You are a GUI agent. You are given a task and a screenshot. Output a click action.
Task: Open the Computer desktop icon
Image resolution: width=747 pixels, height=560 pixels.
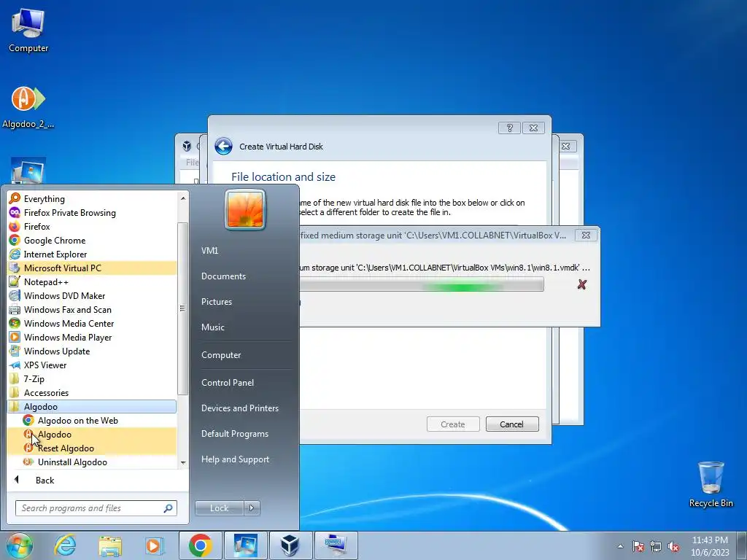[x=28, y=31]
